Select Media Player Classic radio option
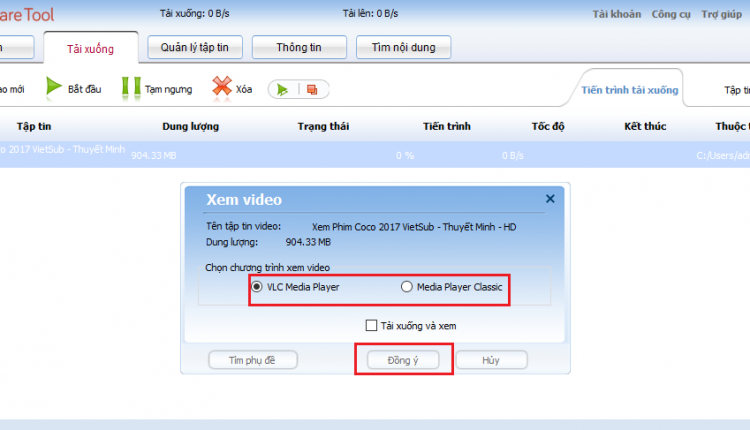 tap(407, 287)
